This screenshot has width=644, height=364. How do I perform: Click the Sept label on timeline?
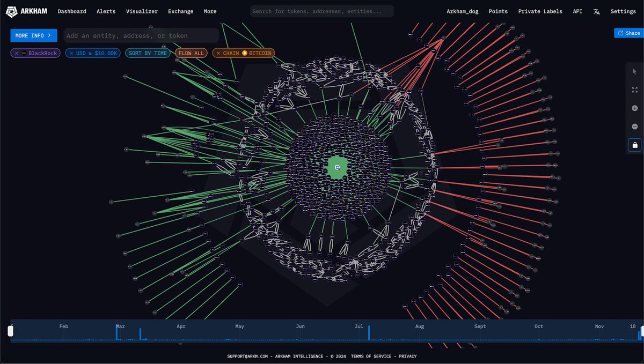[480, 326]
